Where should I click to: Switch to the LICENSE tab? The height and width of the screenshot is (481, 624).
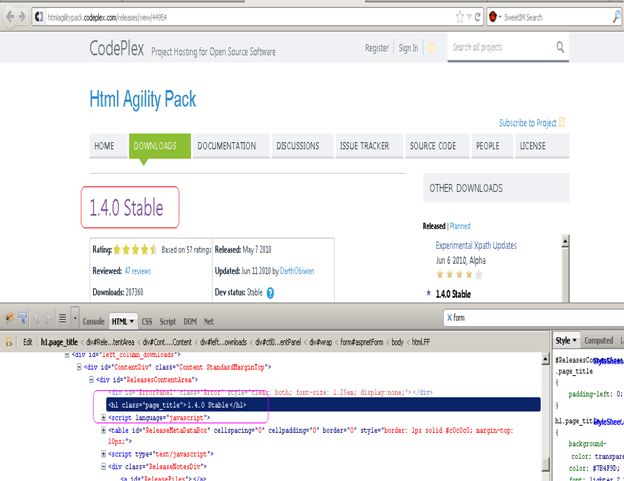pos(542,146)
